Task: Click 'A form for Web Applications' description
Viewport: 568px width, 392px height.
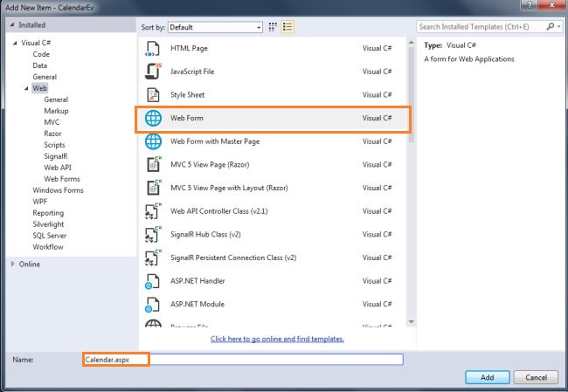Action: 469,59
